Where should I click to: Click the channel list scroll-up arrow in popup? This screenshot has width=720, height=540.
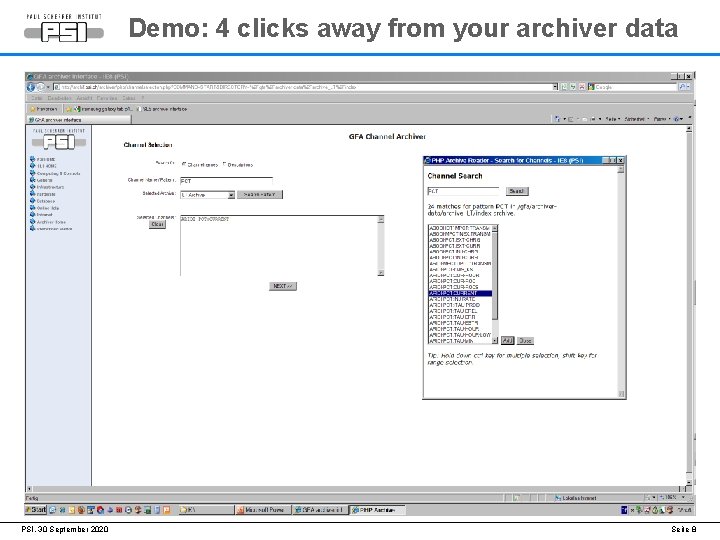[495, 228]
